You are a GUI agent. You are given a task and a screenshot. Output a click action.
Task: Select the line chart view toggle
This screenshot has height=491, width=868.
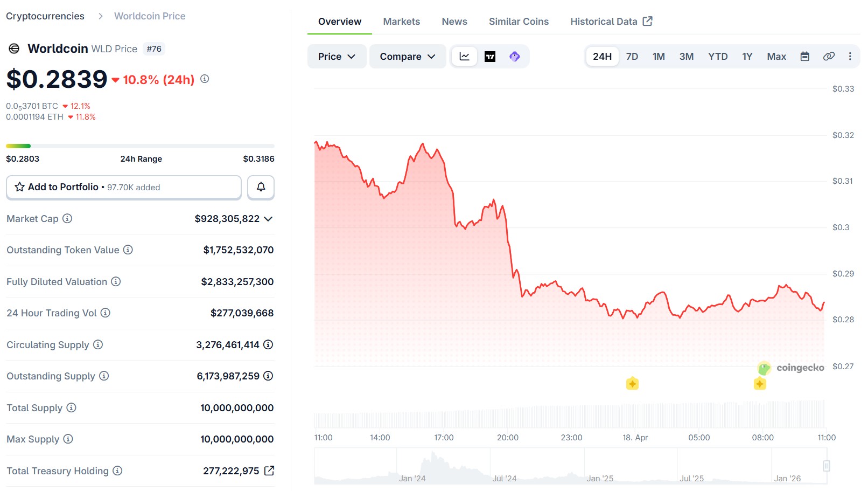click(464, 57)
